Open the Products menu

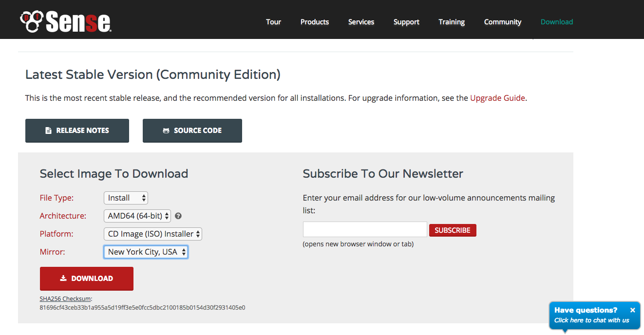(314, 22)
